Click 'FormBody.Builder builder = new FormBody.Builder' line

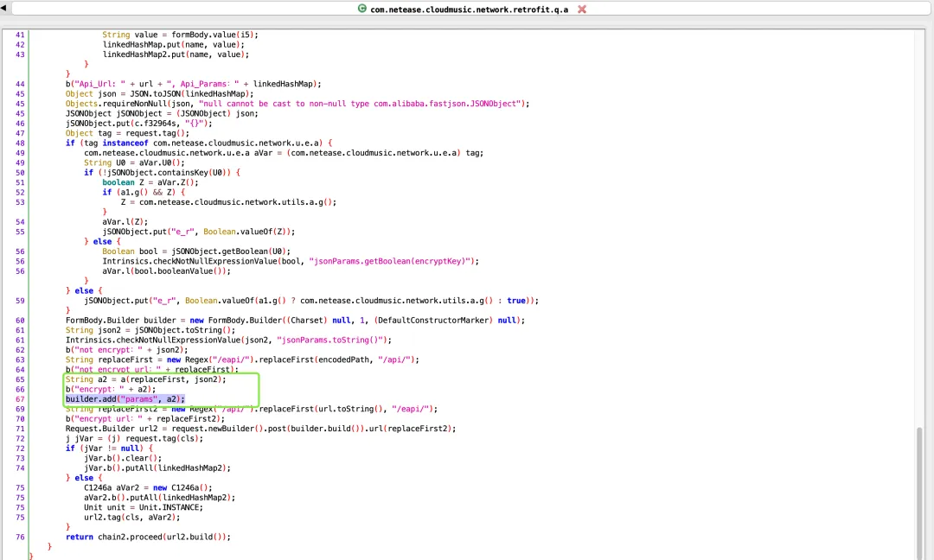point(296,320)
